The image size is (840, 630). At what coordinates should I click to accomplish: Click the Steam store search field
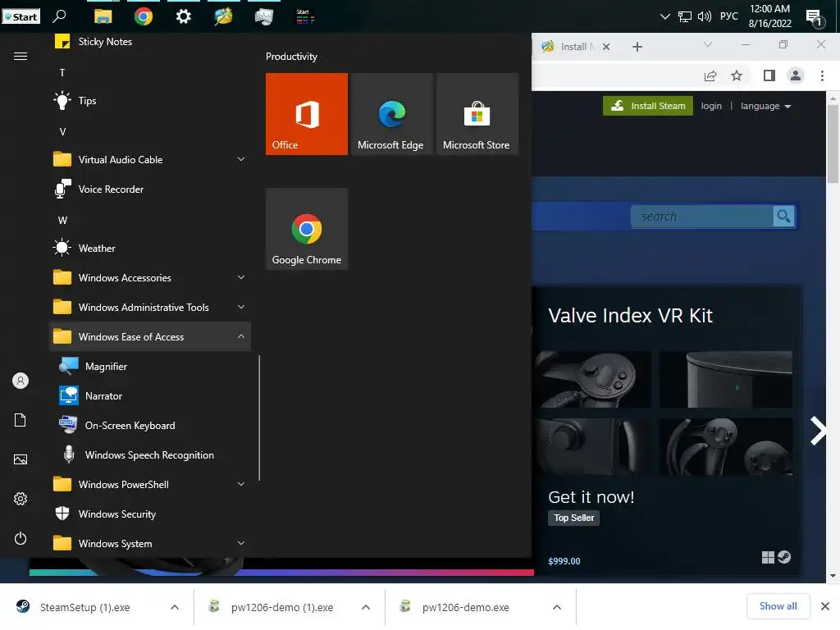702,217
